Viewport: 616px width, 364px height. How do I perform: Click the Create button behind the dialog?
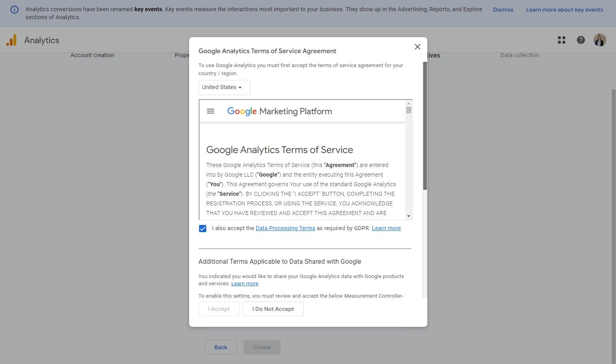pos(262,347)
